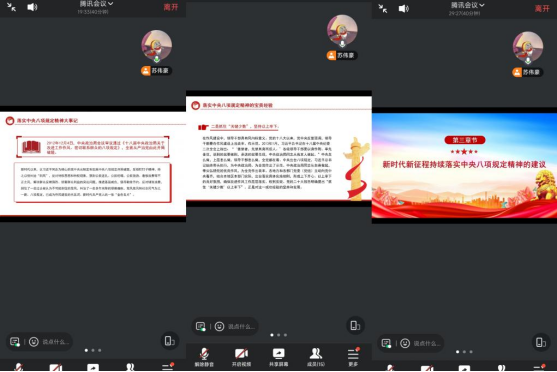Select first page dot in left screenshot
557x372 pixels.
(x=86, y=350)
